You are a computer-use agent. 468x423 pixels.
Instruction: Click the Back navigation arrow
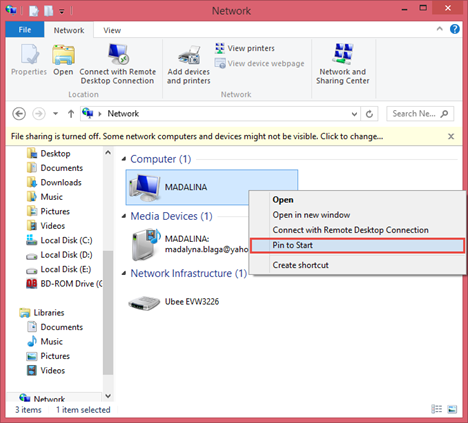point(19,114)
